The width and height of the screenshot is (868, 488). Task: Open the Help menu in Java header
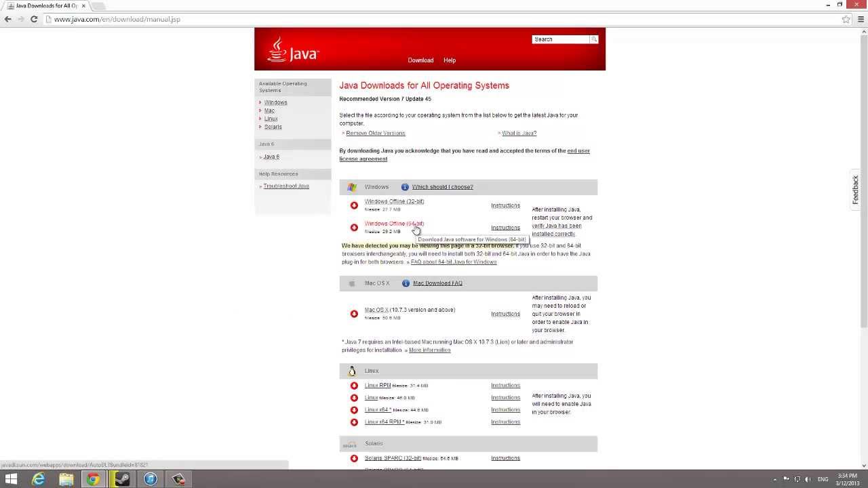tap(450, 60)
